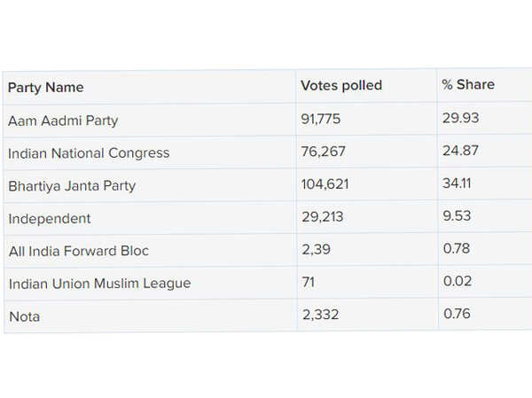This screenshot has width=532, height=398.
Task: Select the Bhartiya Janta Party cell
Action: click(72, 185)
